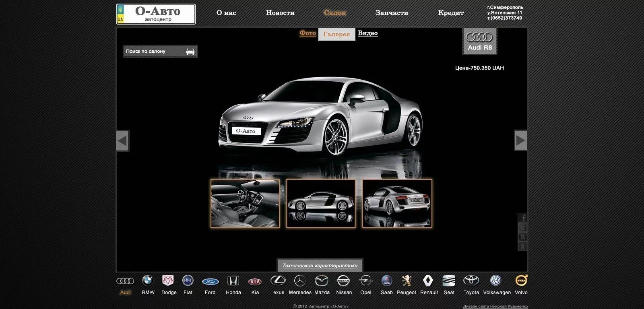View the interior thumbnail of Audi R8
Screen dimensions: 644x309
245,204
